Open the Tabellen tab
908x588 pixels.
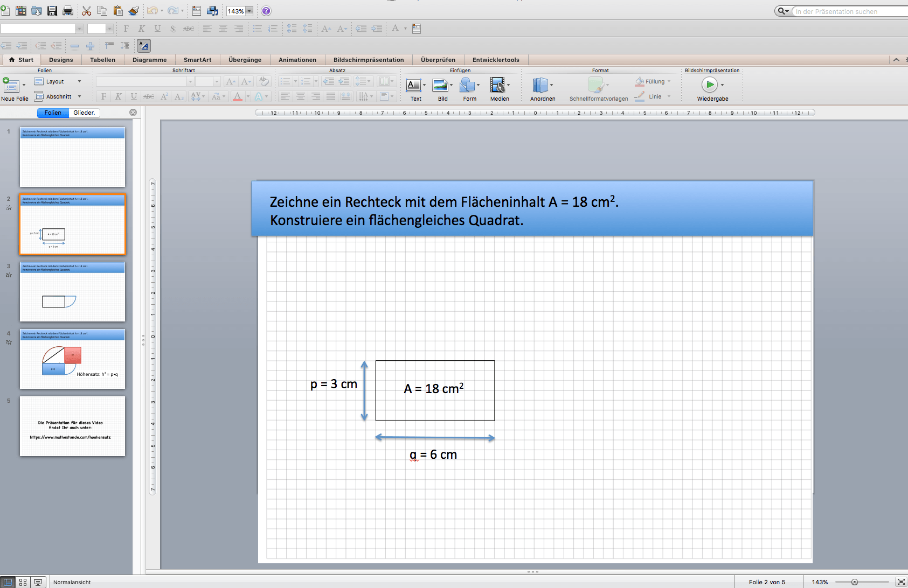click(102, 60)
